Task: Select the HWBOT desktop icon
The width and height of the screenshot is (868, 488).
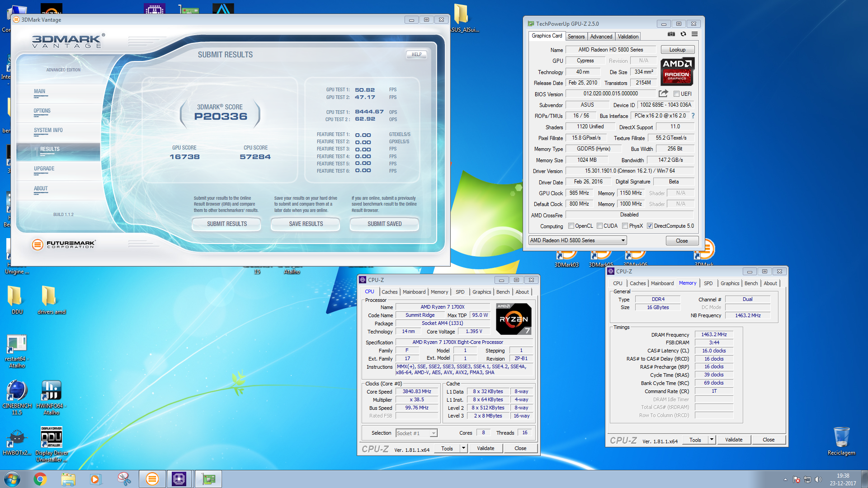Action: pyautogui.click(x=17, y=442)
